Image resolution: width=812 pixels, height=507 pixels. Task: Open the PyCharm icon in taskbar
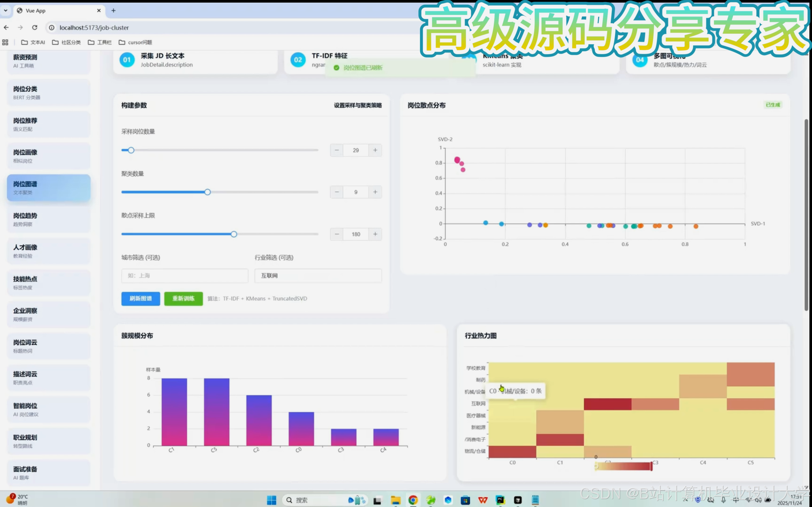[x=500, y=500]
